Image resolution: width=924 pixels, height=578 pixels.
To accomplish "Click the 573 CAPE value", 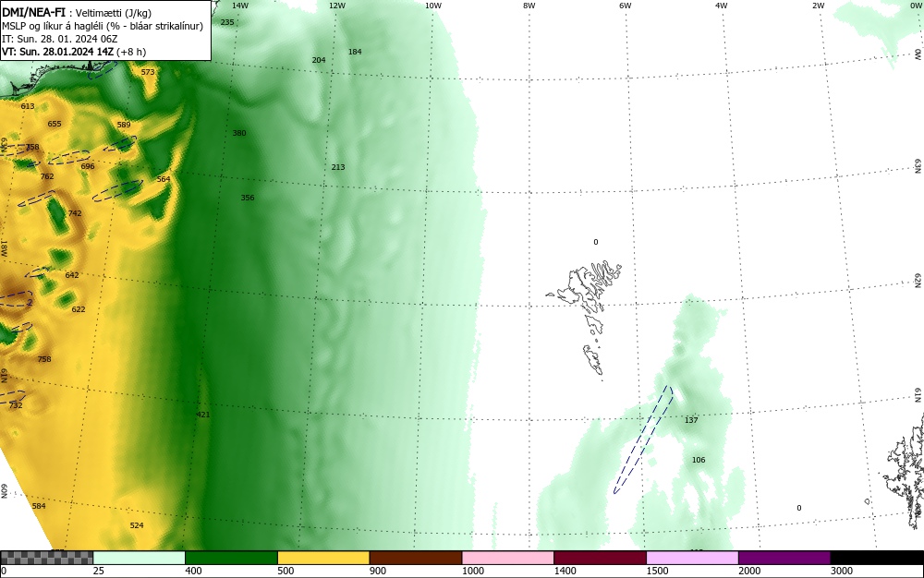I will (148, 72).
